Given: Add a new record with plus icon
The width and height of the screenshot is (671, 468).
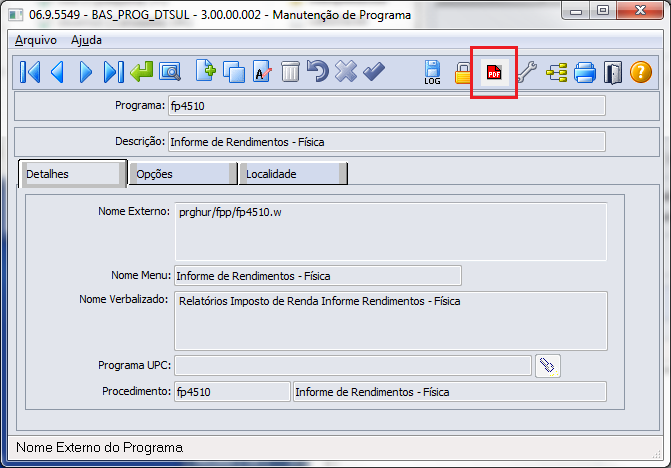Looking at the screenshot, I should coord(205,71).
